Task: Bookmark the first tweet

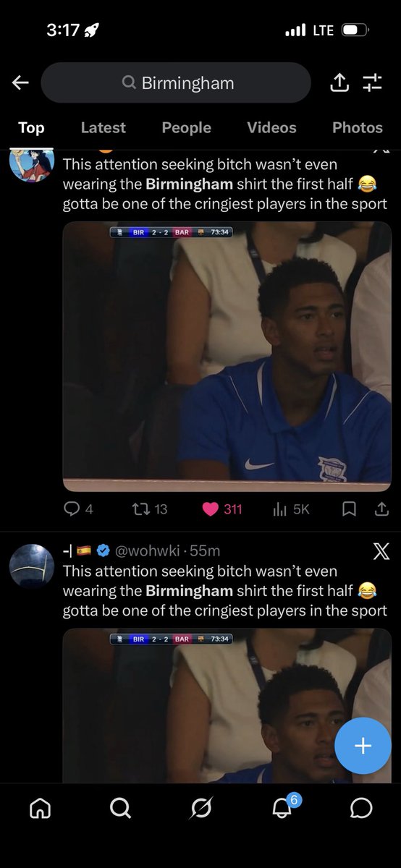Action: point(349,509)
